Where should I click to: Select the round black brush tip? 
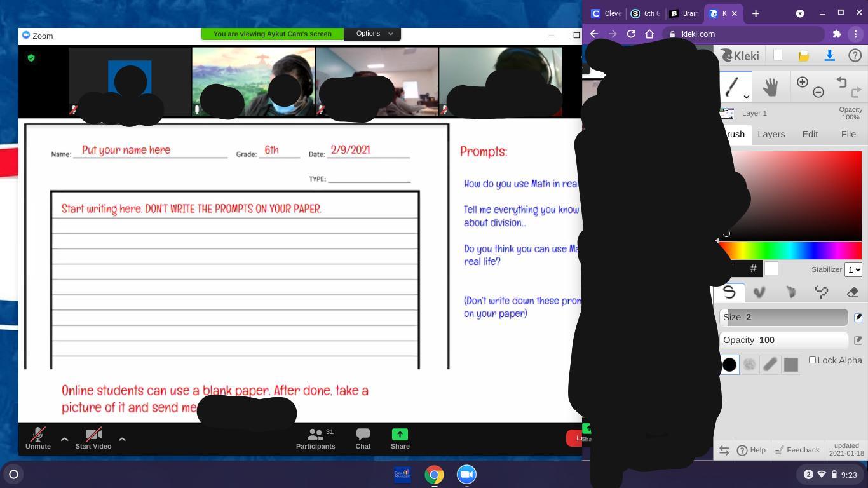tap(729, 365)
